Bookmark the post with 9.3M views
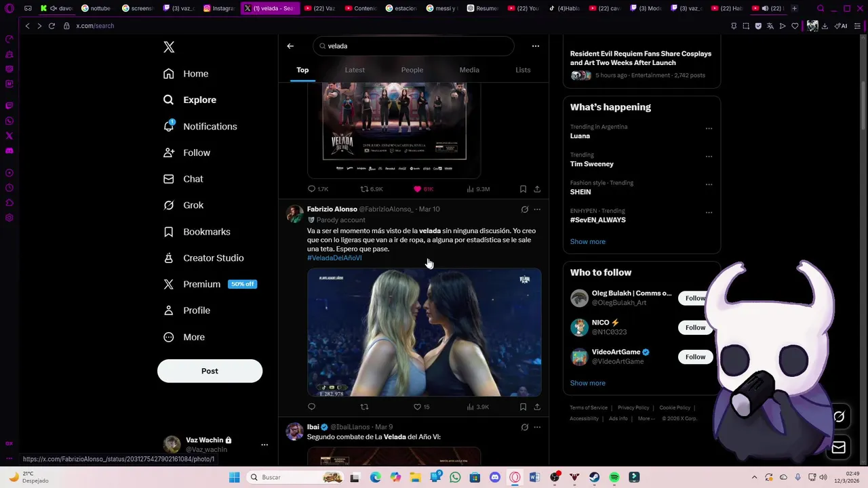 pos(523,189)
